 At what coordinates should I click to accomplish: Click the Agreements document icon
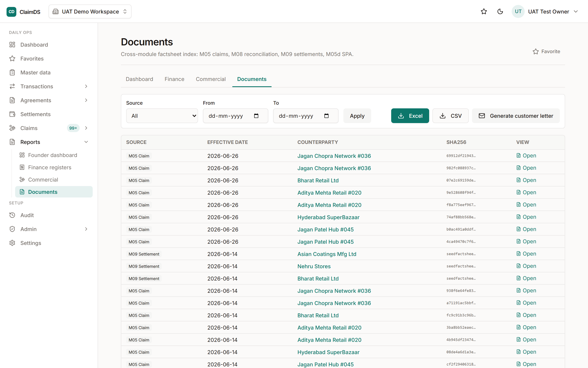[12, 100]
